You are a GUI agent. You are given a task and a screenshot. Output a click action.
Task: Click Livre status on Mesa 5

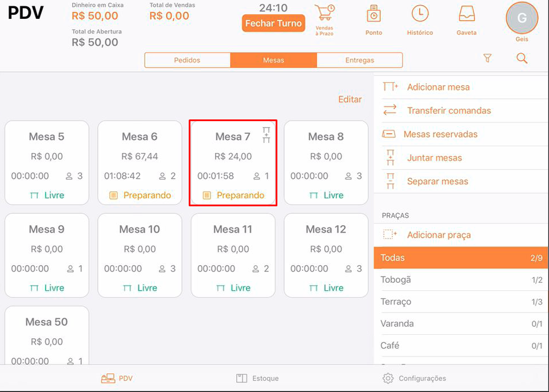(x=47, y=195)
